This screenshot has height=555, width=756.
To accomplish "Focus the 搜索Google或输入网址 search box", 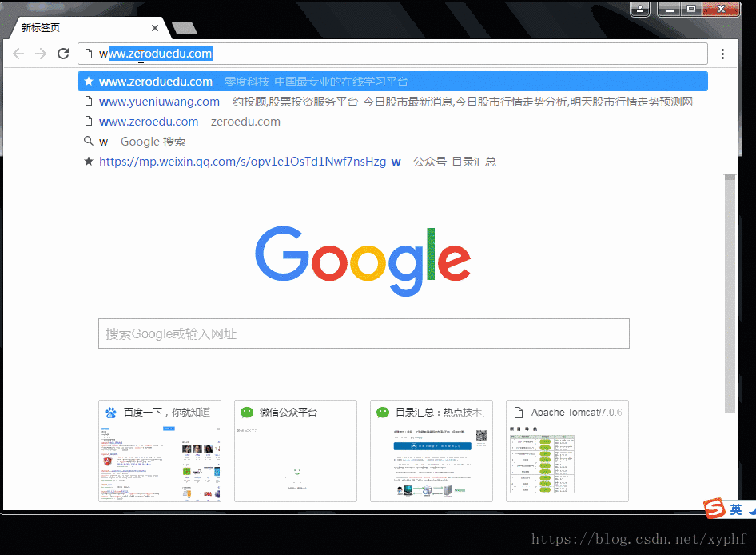I will pyautogui.click(x=364, y=333).
